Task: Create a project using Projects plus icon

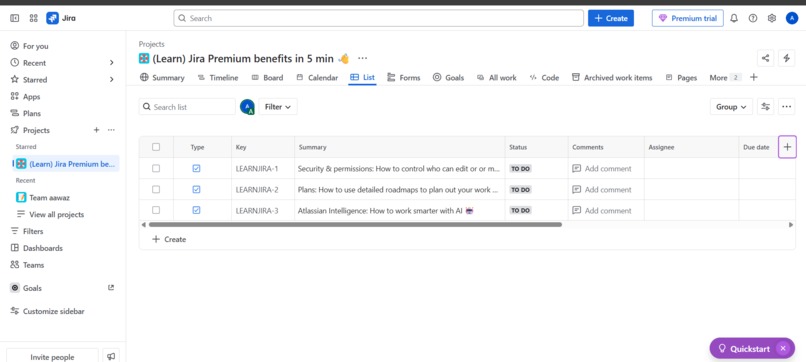Action: 96,130
